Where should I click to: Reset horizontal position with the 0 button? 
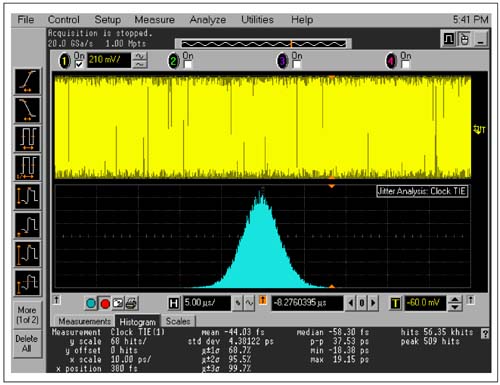tap(362, 303)
